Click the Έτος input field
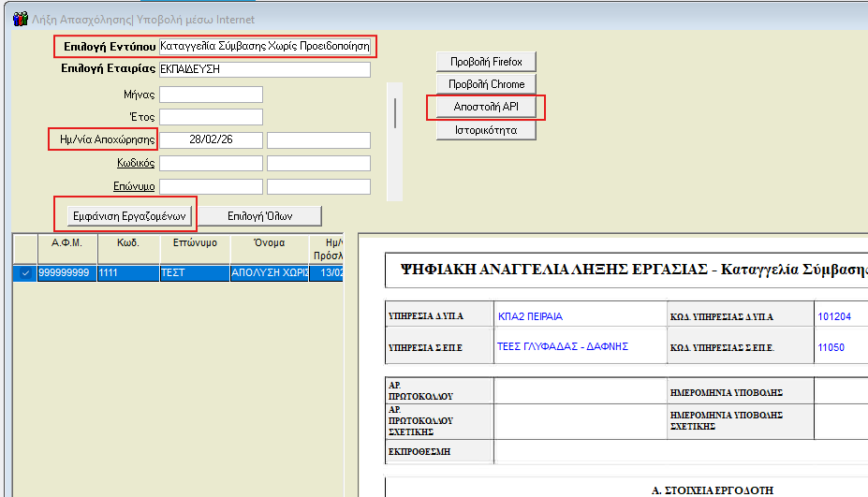This screenshot has width=868, height=497. [x=211, y=117]
